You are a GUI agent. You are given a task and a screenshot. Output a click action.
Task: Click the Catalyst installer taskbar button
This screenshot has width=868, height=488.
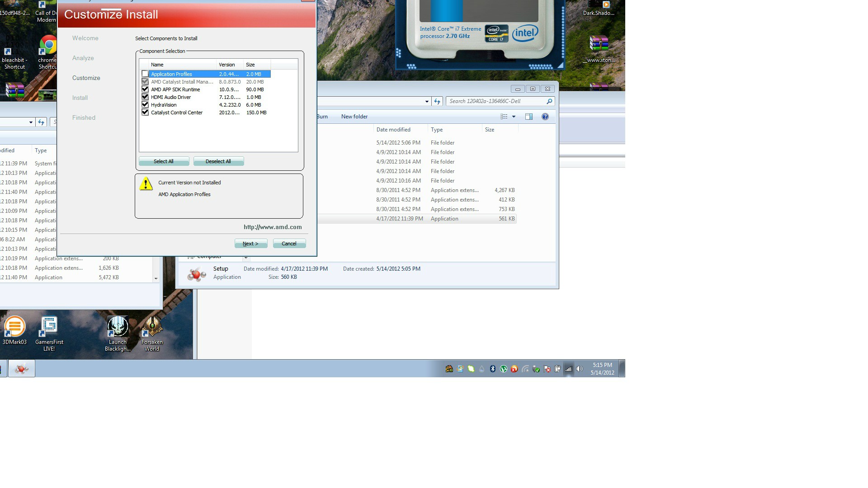[x=22, y=369]
